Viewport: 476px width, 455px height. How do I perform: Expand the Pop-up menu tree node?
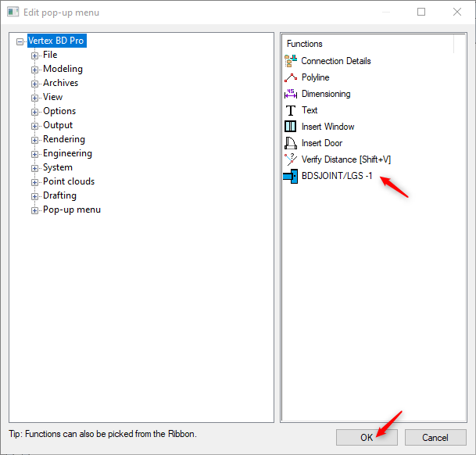point(34,210)
